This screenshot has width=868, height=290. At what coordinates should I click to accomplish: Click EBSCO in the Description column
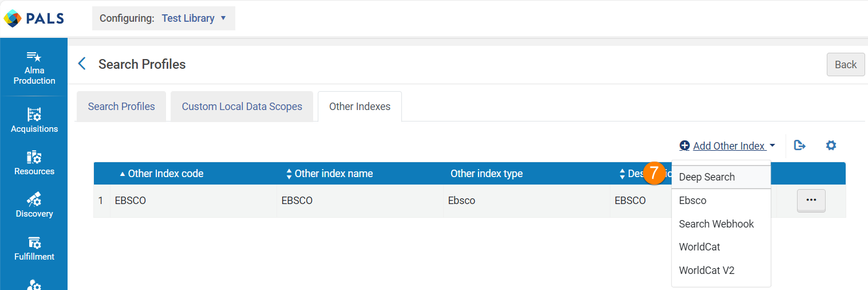(630, 201)
